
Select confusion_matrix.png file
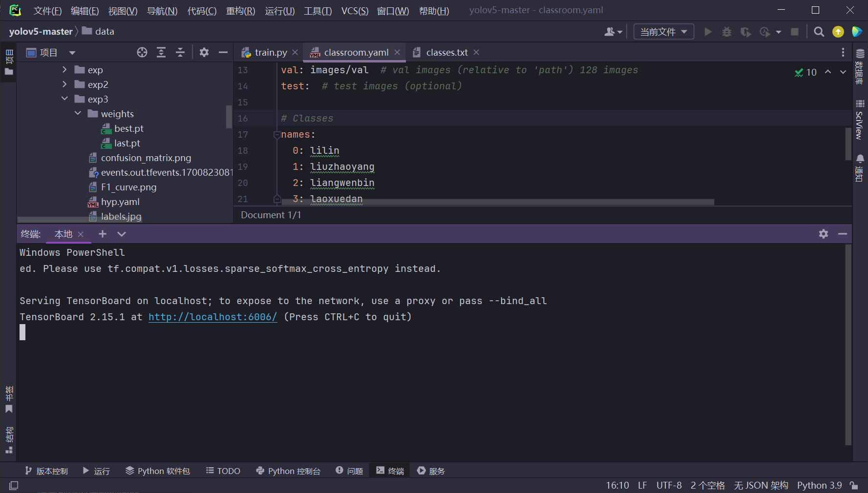point(146,158)
